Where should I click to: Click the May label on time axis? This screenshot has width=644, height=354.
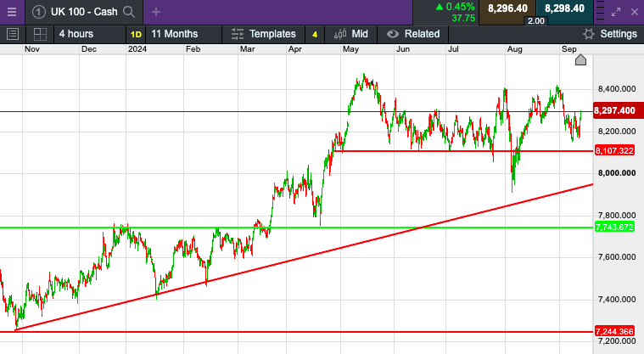tap(350, 49)
